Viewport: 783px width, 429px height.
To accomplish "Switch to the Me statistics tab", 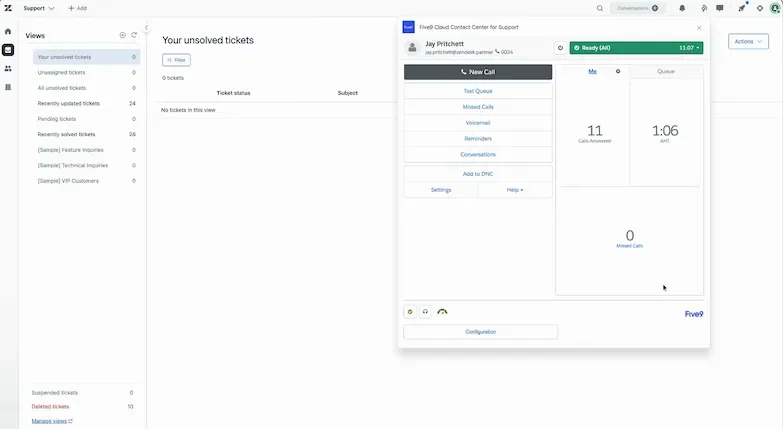I will (592, 71).
